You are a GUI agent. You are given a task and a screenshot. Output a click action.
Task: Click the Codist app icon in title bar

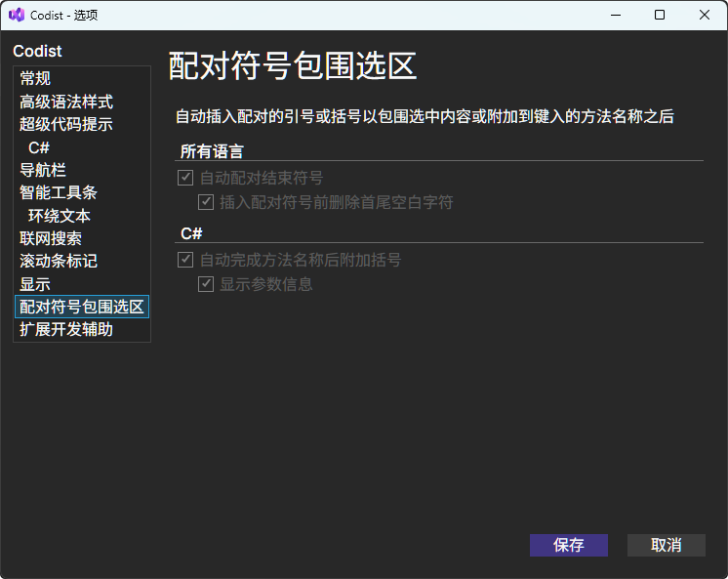(16, 15)
